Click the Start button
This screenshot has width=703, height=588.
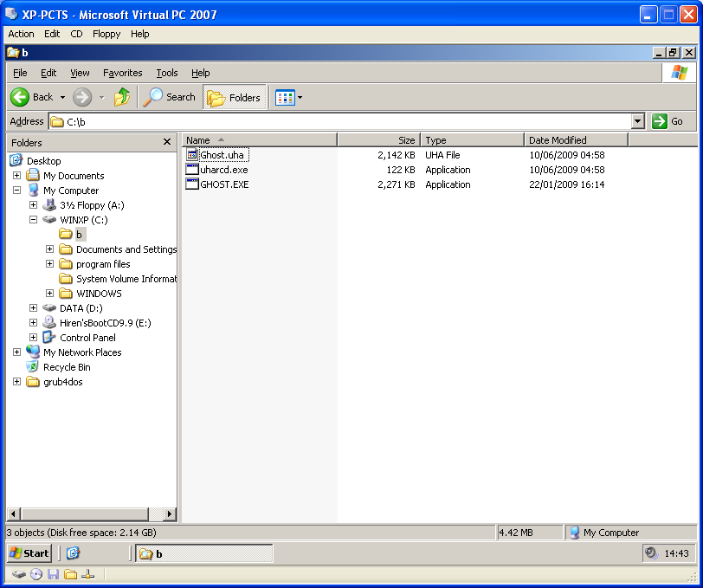coord(29,553)
